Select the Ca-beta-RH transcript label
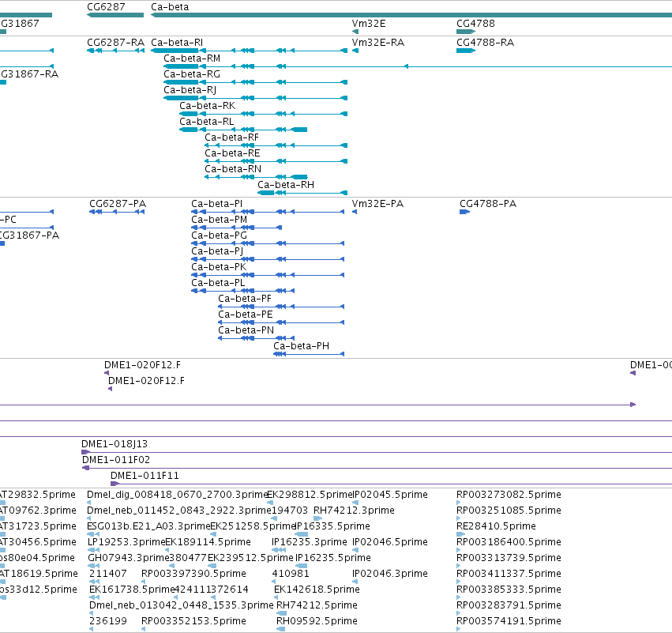672x633 pixels. point(286,185)
